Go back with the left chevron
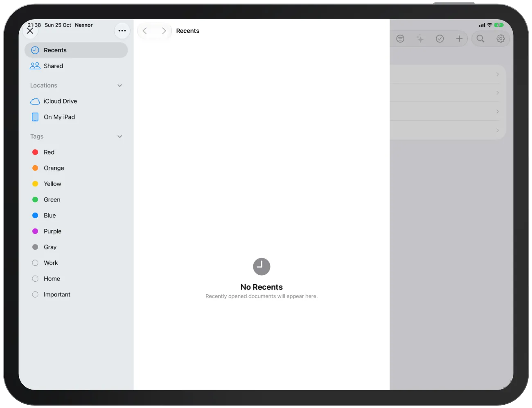 point(145,31)
